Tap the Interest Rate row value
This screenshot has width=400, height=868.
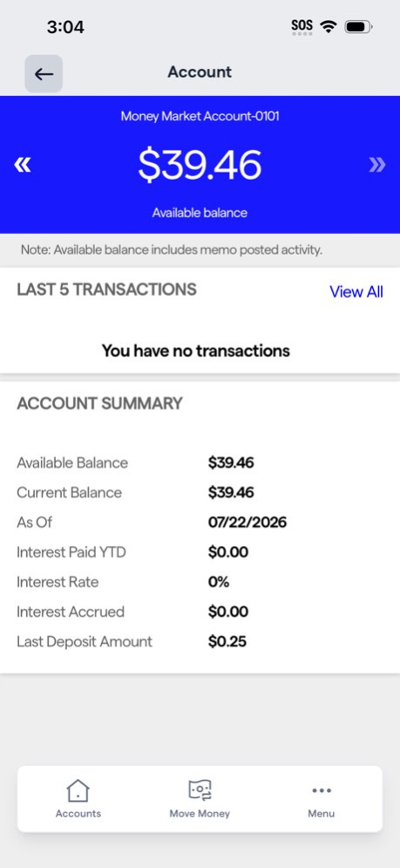pos(219,582)
